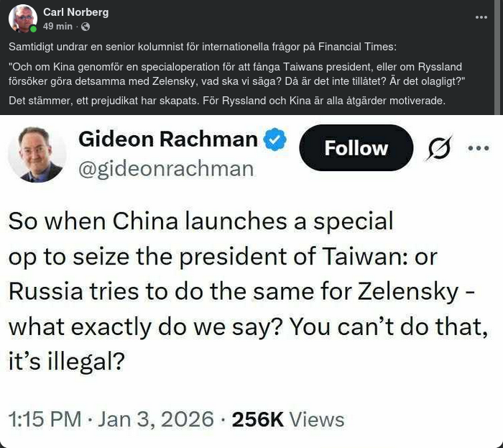Click the 'Det stämmer, ett prejudikat' sentence
Image resolution: width=503 pixels, height=448 pixels.
point(227,100)
